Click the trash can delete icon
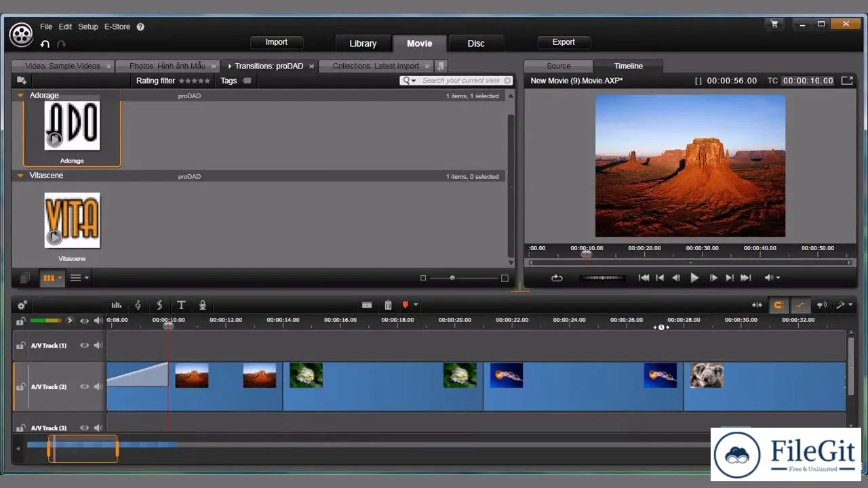Image resolution: width=868 pixels, height=488 pixels. point(388,305)
